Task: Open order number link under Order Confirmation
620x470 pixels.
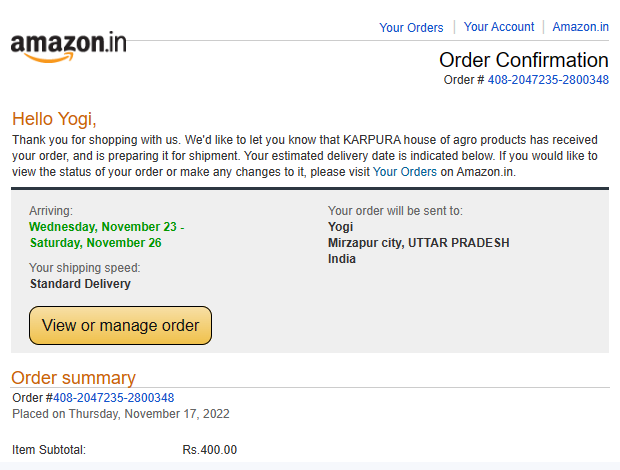Action: (x=548, y=79)
